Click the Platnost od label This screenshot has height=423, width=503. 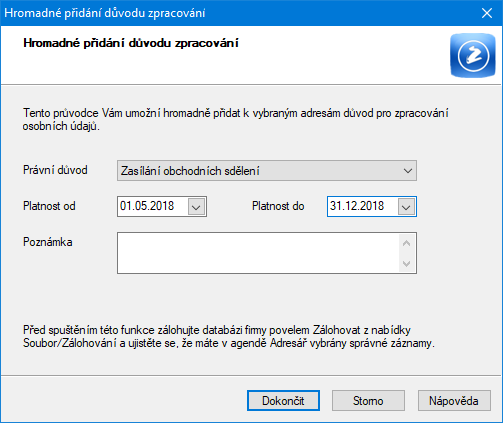coord(49,206)
